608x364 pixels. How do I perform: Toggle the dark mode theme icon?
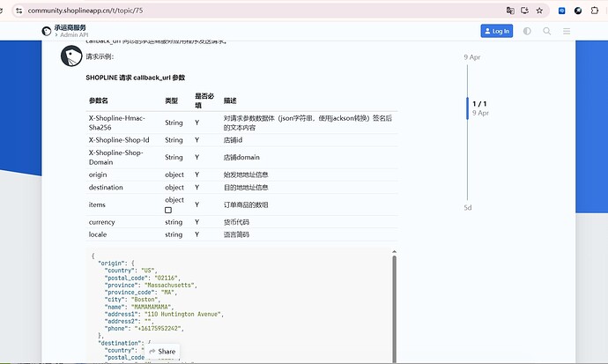pyautogui.click(x=527, y=31)
